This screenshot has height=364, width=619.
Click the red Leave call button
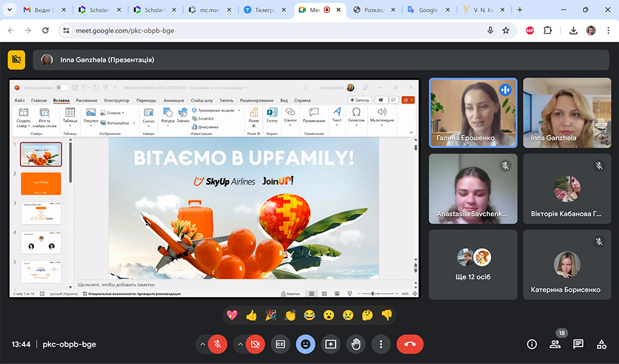(x=410, y=344)
